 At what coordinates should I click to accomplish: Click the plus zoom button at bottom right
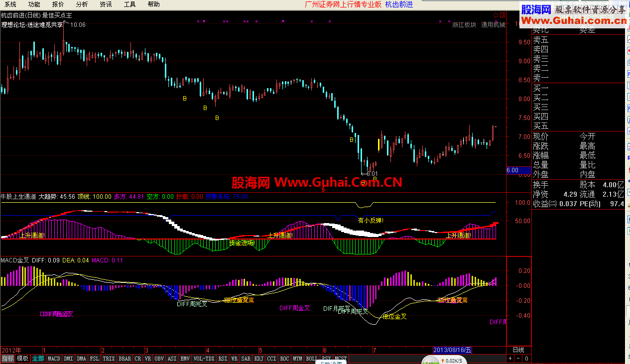510,359
